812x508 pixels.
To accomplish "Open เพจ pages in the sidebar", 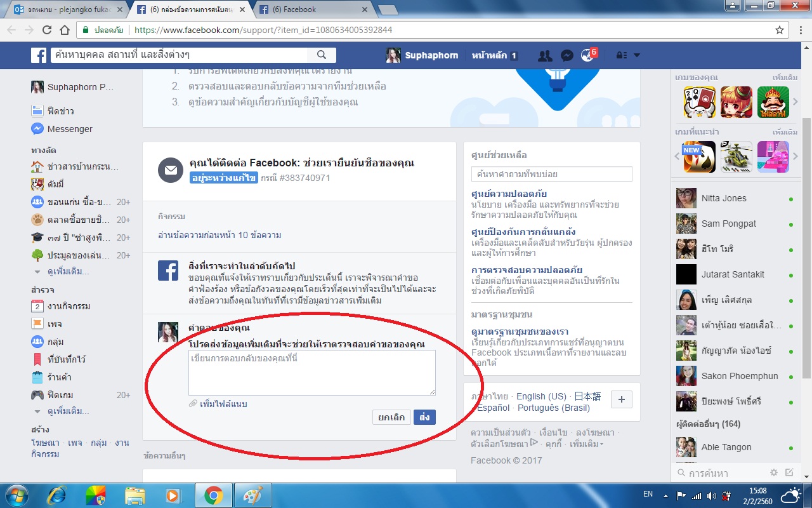I will [x=47, y=324].
